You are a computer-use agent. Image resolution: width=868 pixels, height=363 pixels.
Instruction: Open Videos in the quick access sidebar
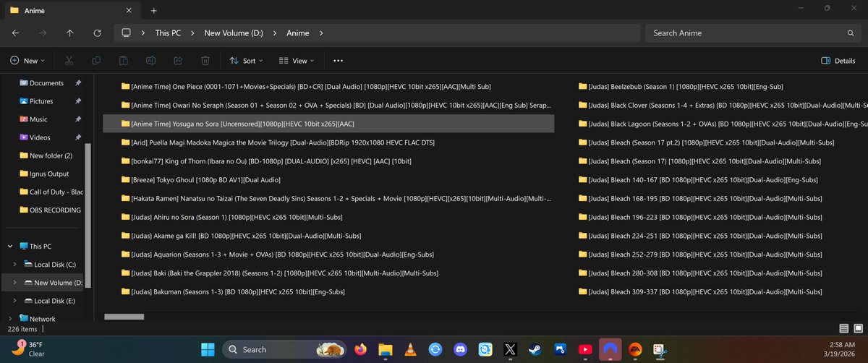[x=39, y=137]
